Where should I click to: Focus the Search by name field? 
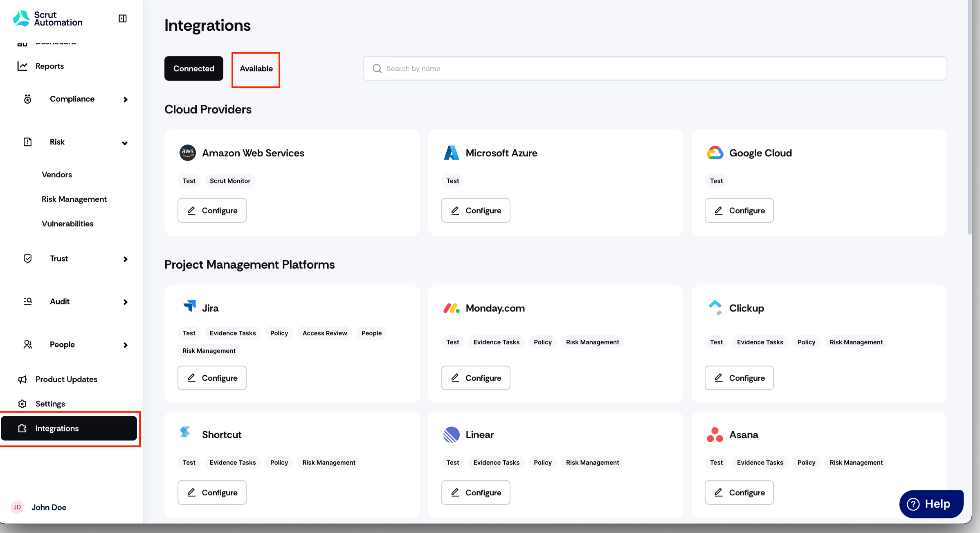[655, 68]
